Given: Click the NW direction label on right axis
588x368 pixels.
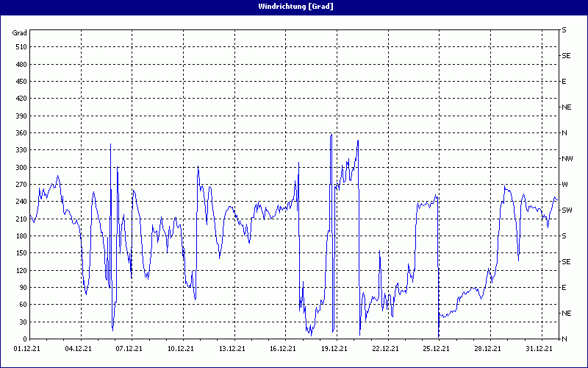Looking at the screenshot, I should (567, 159).
